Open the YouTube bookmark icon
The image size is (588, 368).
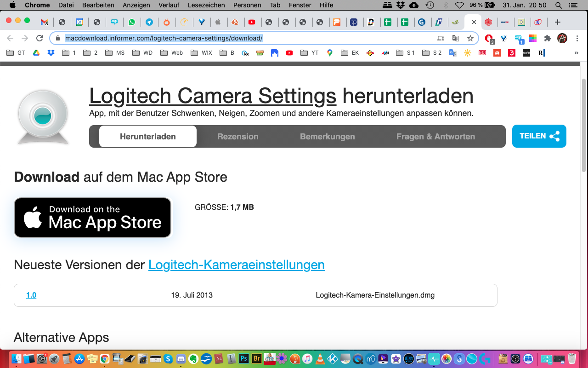tap(289, 53)
